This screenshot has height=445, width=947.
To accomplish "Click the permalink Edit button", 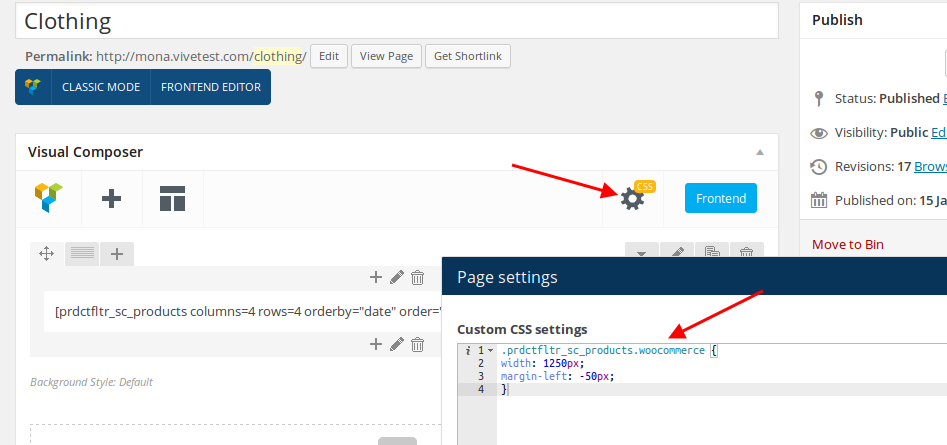I will pyautogui.click(x=329, y=56).
